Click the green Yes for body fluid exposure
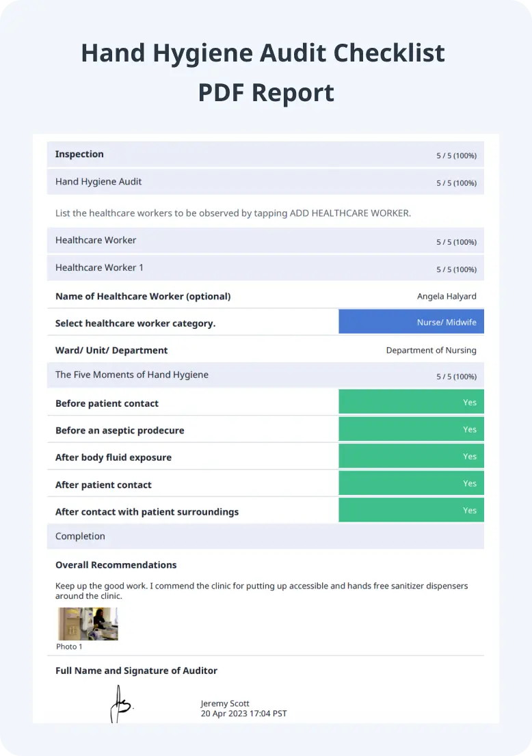The image size is (532, 756). coord(412,456)
